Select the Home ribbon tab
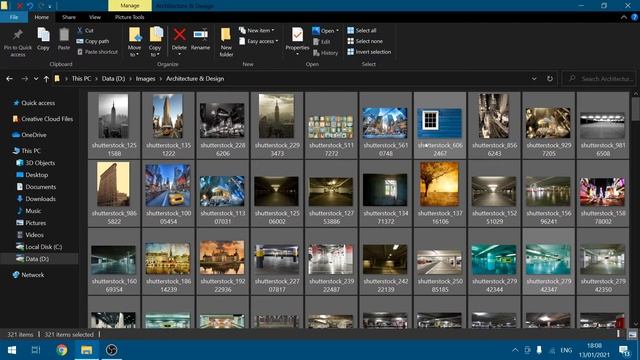This screenshot has height=360, width=640. coord(42,17)
